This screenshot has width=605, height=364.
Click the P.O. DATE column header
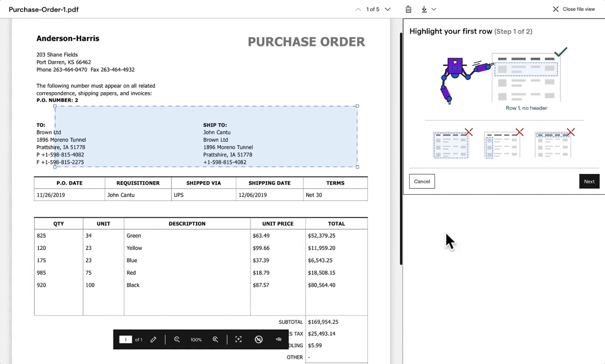coord(69,183)
